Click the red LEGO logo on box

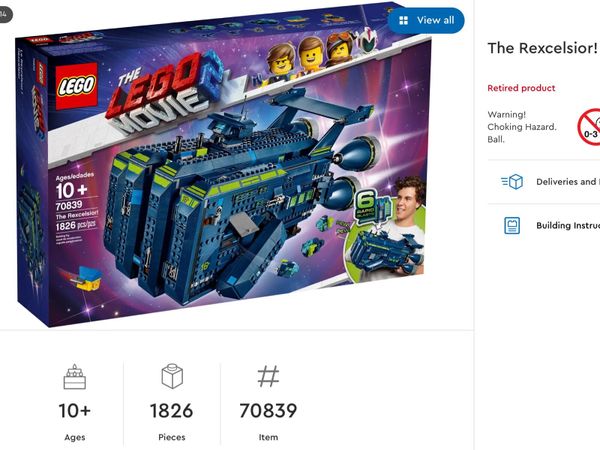(77, 86)
